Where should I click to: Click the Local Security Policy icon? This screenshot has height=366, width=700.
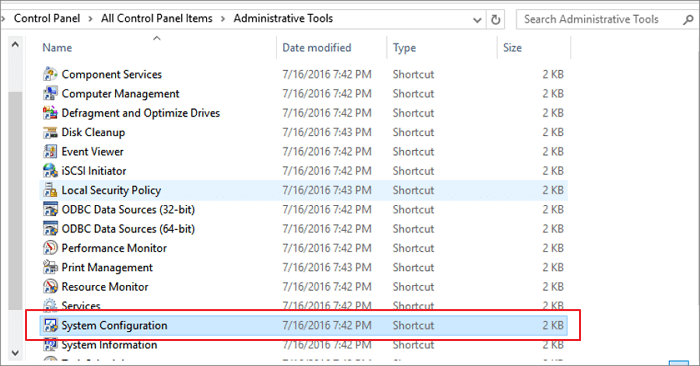[x=50, y=190]
